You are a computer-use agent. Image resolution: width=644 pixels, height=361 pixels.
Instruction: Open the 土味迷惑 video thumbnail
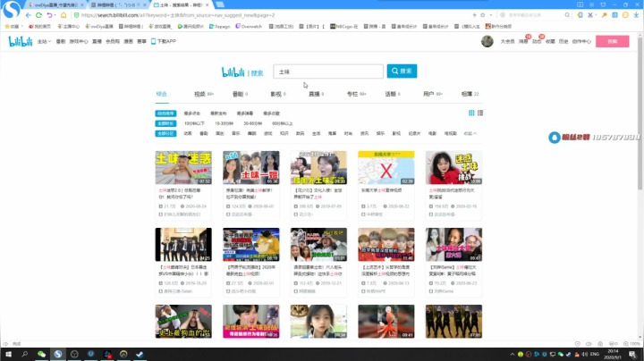(x=183, y=167)
